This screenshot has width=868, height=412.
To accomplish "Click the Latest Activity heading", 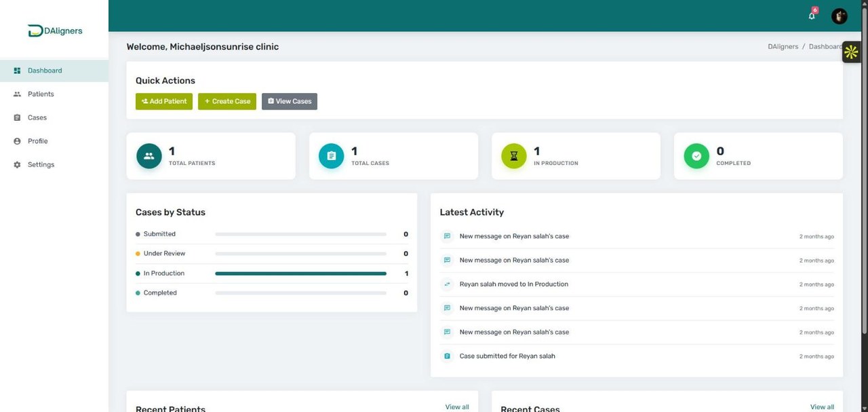I will point(472,212).
